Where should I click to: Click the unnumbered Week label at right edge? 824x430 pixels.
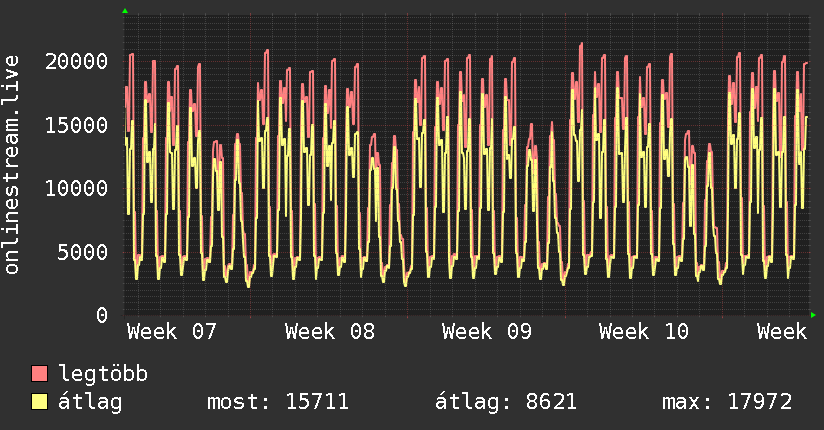coord(781,331)
